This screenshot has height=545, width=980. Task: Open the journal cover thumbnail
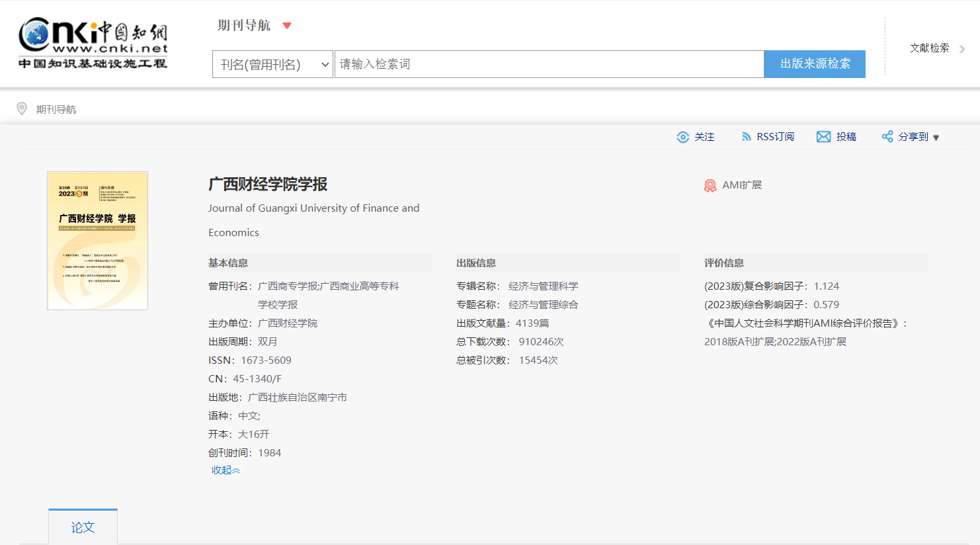pos(98,241)
